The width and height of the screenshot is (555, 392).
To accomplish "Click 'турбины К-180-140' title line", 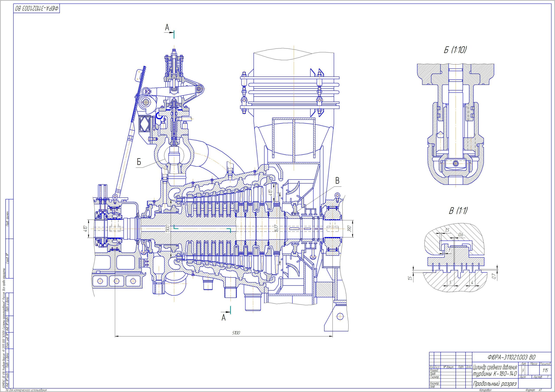I will click(495, 374).
